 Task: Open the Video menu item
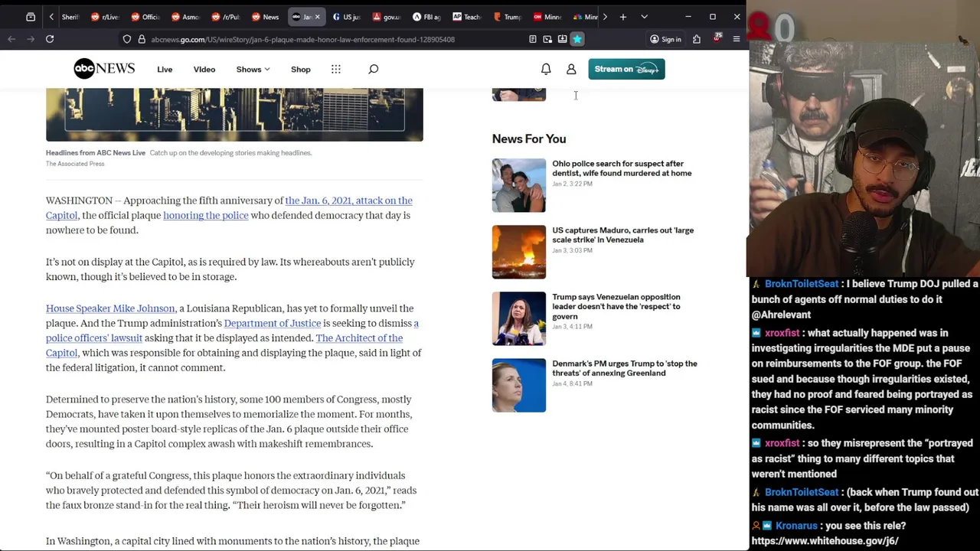click(204, 69)
